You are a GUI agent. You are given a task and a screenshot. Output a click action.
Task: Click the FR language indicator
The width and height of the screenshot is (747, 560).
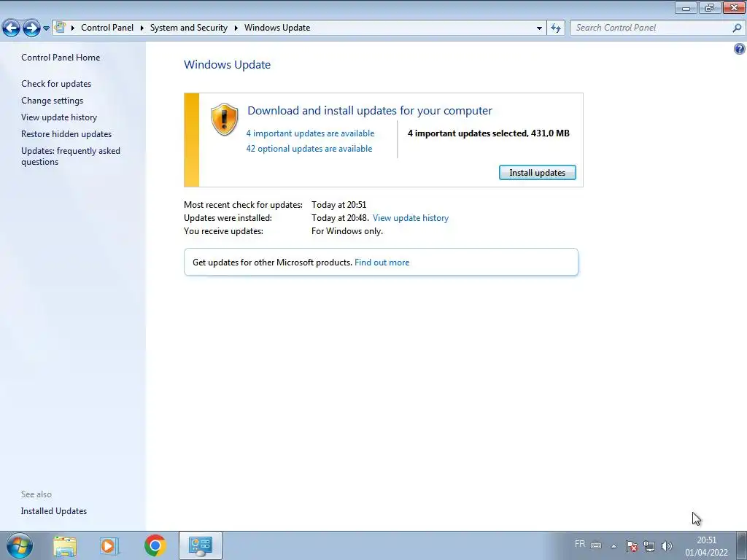580,544
